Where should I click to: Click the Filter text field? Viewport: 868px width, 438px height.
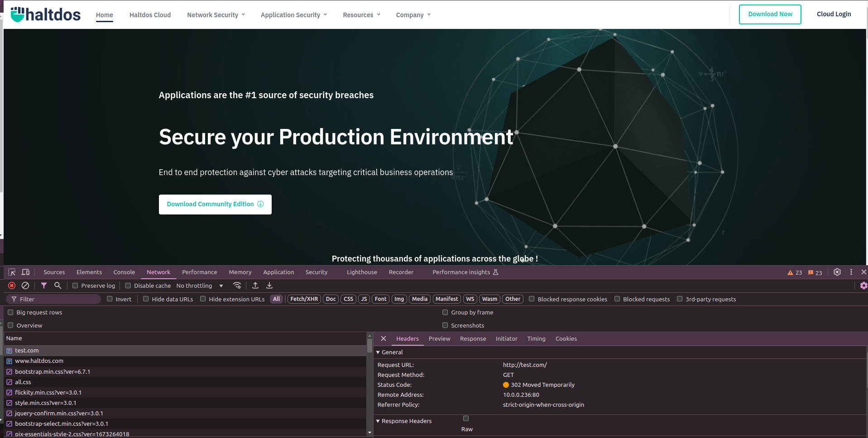pyautogui.click(x=53, y=299)
